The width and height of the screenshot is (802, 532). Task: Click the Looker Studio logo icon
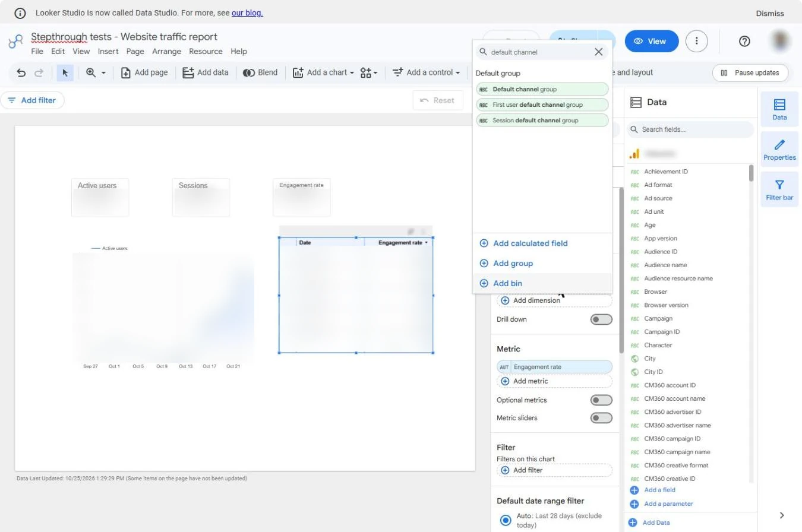15,42
